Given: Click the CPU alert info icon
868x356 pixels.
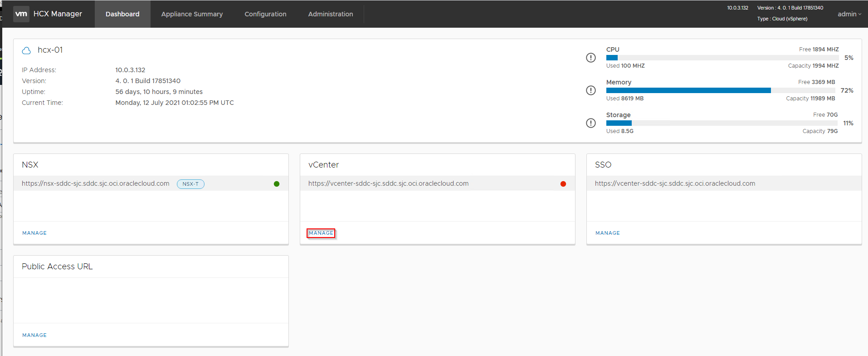Looking at the screenshot, I should click(591, 58).
